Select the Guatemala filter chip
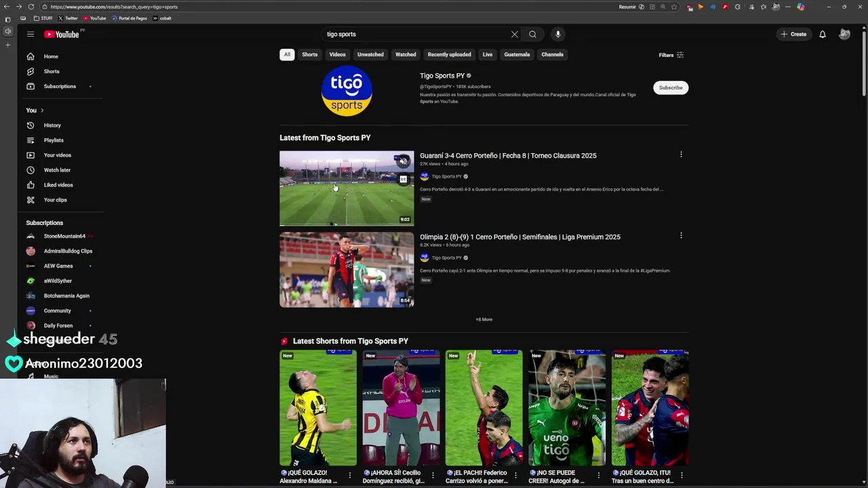Image resolution: width=868 pixels, height=488 pixels. tap(517, 54)
